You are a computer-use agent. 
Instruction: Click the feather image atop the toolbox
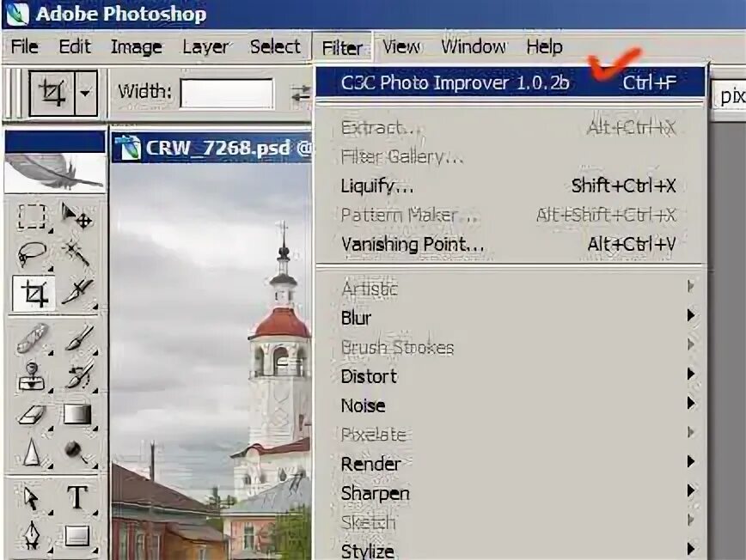pos(55,172)
